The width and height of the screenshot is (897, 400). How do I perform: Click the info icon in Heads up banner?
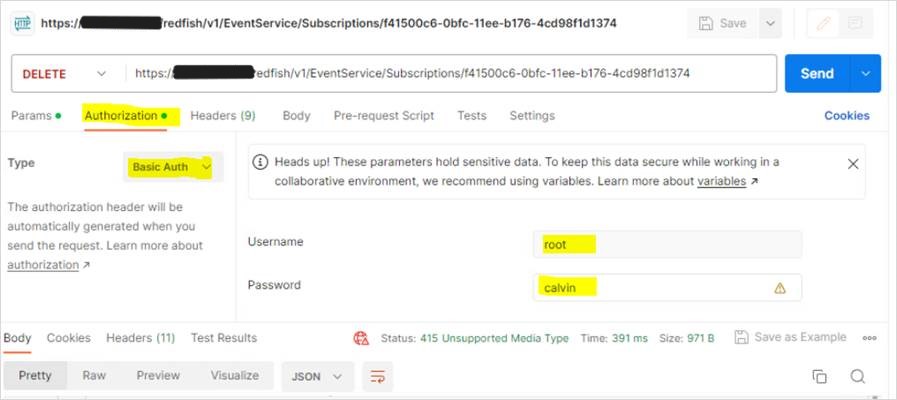[260, 161]
